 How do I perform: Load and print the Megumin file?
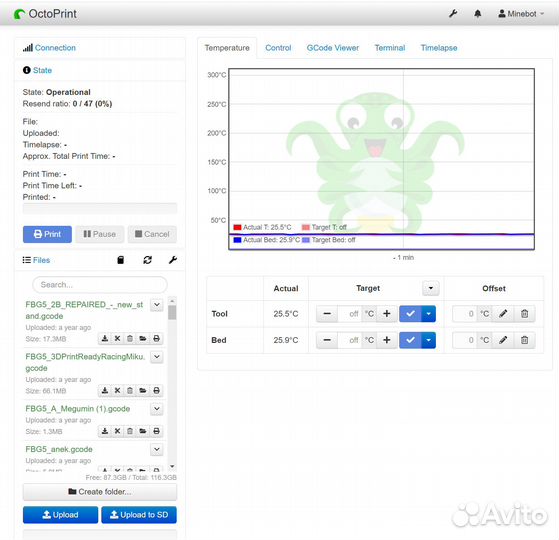pos(156,431)
